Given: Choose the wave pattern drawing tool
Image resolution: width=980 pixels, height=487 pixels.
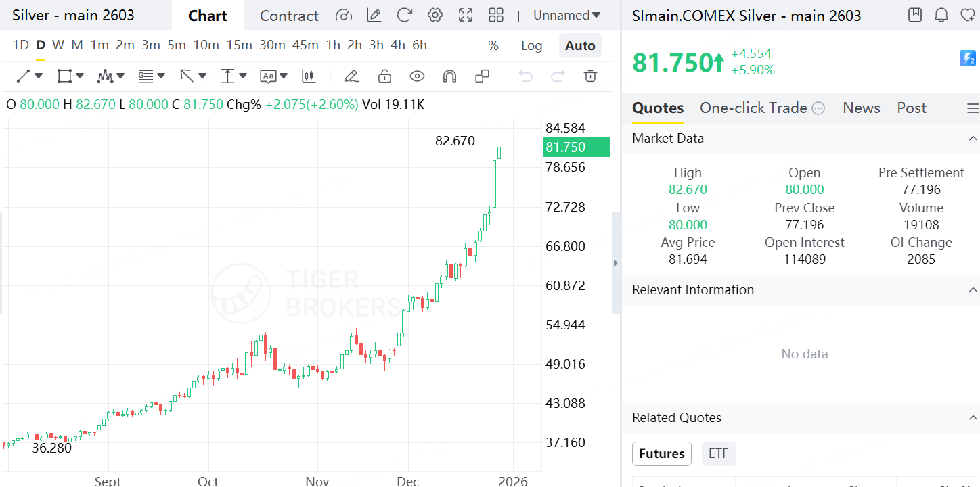Looking at the screenshot, I should pos(105,76).
